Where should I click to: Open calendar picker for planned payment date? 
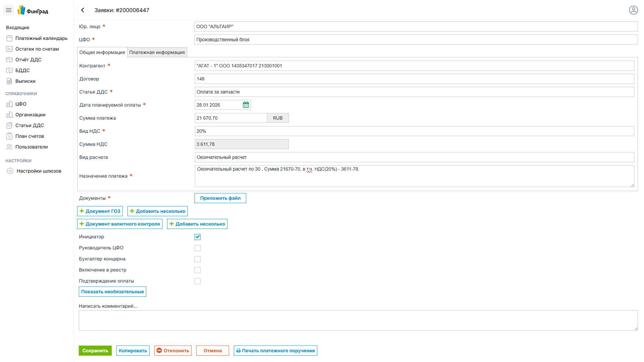click(246, 105)
